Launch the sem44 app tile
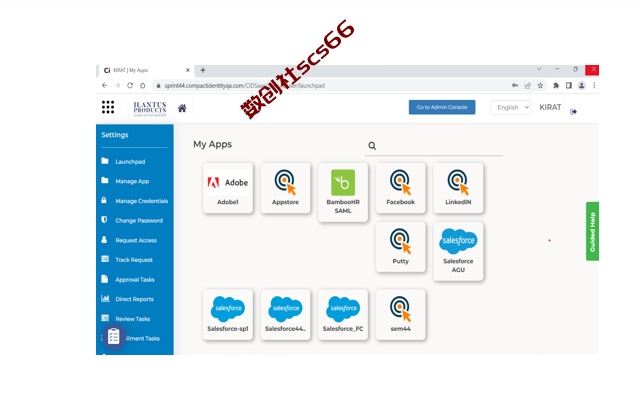 (x=400, y=315)
